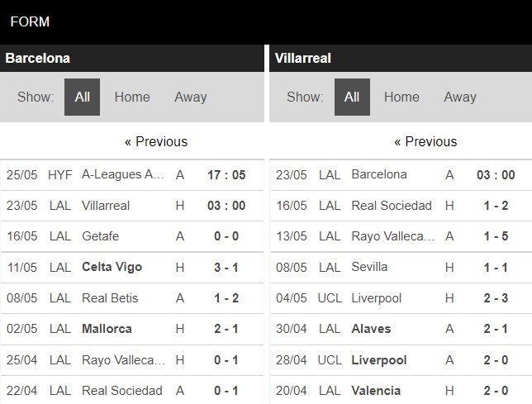Switch Villarreal form to Home matches
This screenshot has width=532, height=404.
pyautogui.click(x=401, y=97)
